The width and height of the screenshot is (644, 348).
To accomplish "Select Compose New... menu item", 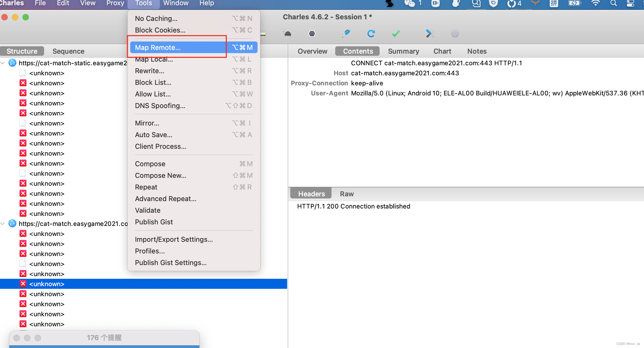I will pos(194,175).
